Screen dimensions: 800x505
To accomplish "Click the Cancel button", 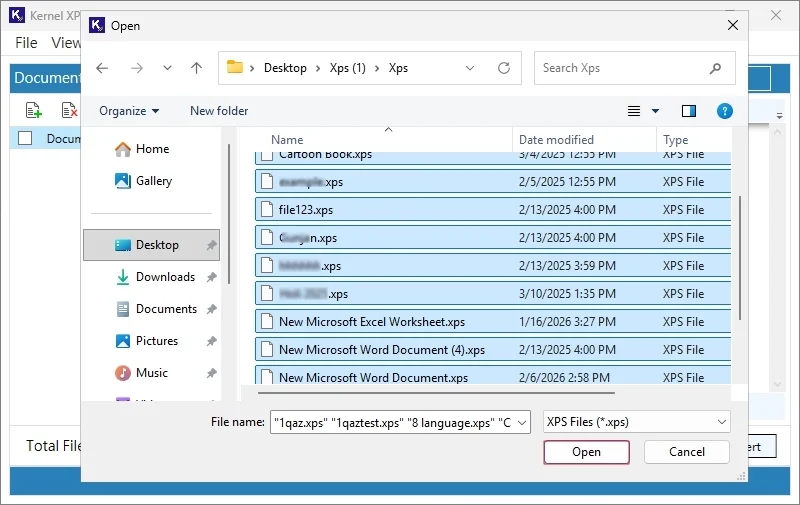I will 687,452.
